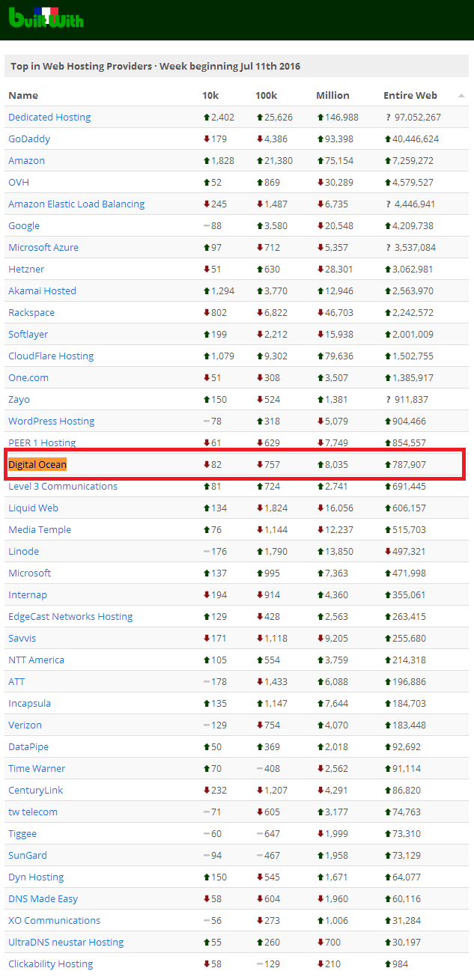This screenshot has width=474, height=980.
Task: Select Clickability's 984 Entire Web value
Action: (401, 964)
